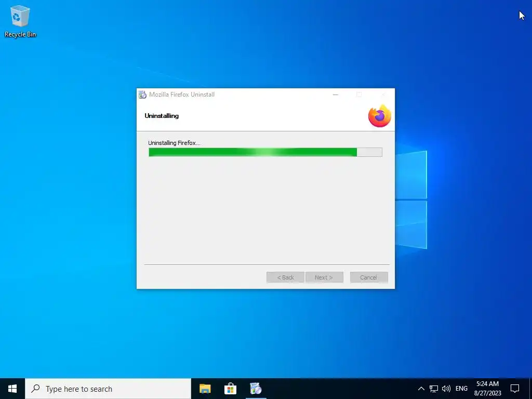The width and height of the screenshot is (532, 399).
Task: Click the Show desktop sliver at taskbar end
Action: [x=530, y=389]
